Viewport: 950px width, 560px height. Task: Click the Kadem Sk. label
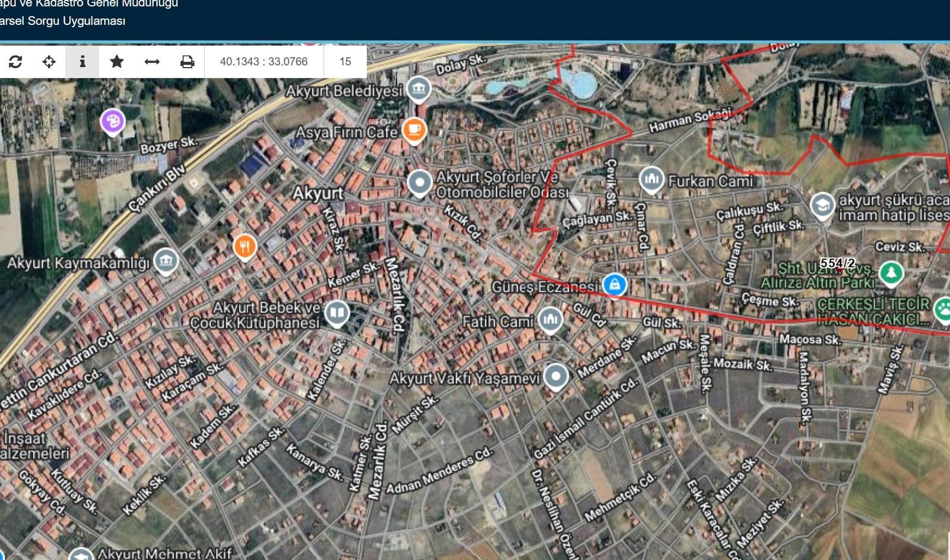coord(213,426)
